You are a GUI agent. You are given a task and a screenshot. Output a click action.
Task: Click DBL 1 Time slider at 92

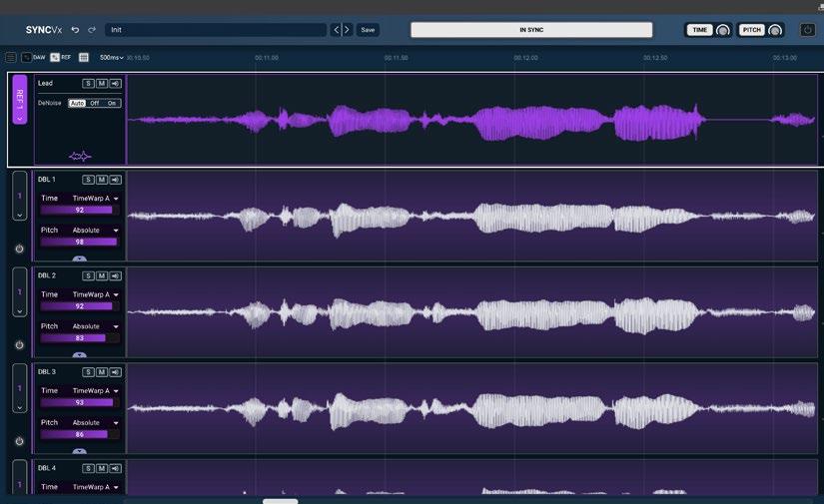pyautogui.click(x=80, y=210)
